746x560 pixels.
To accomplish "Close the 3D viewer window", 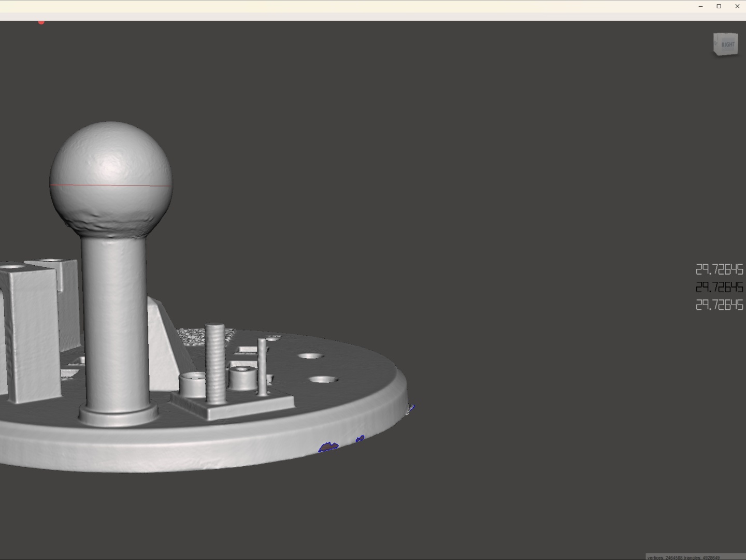I will pyautogui.click(x=737, y=6).
